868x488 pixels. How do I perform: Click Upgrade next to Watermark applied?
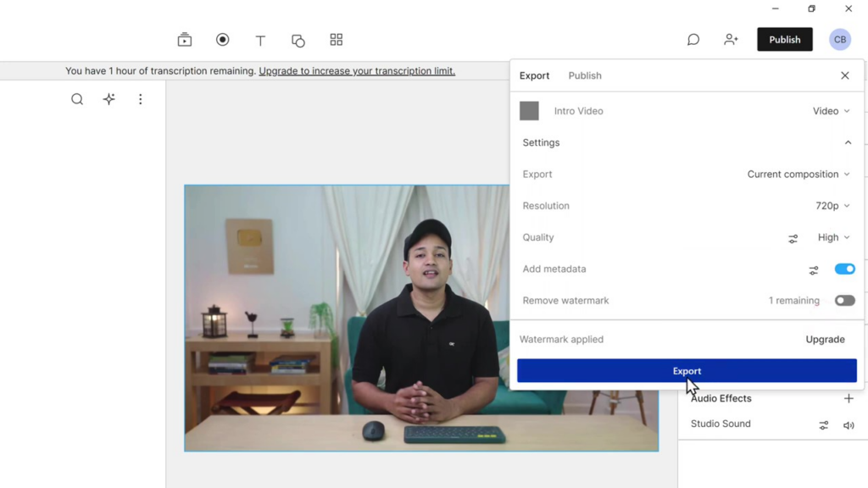(825, 339)
